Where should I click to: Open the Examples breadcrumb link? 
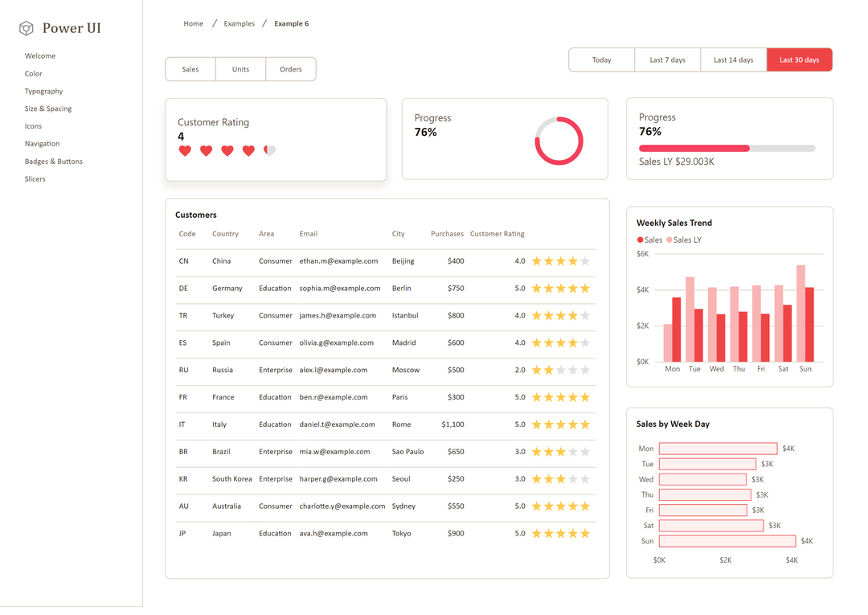(x=239, y=23)
